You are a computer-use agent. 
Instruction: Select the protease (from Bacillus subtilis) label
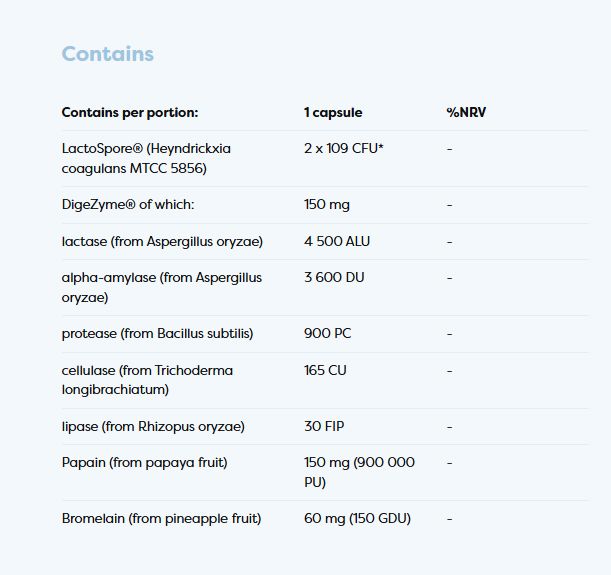pos(158,333)
